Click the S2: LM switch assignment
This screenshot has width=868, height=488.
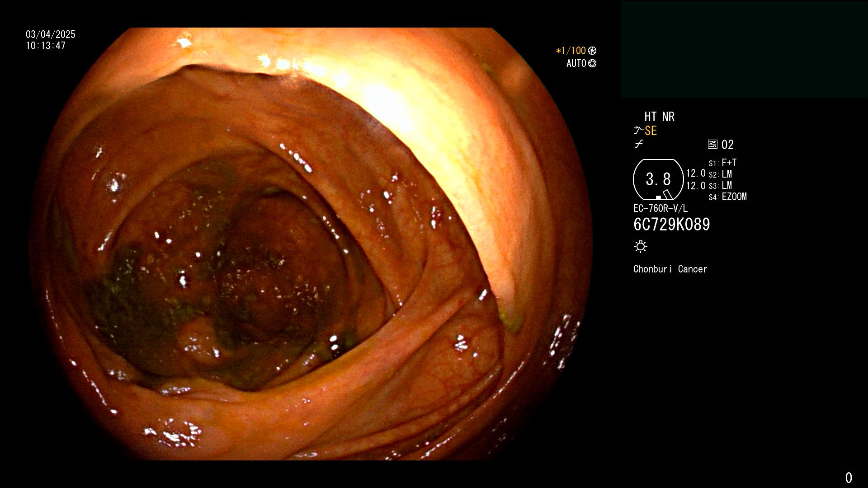click(721, 174)
